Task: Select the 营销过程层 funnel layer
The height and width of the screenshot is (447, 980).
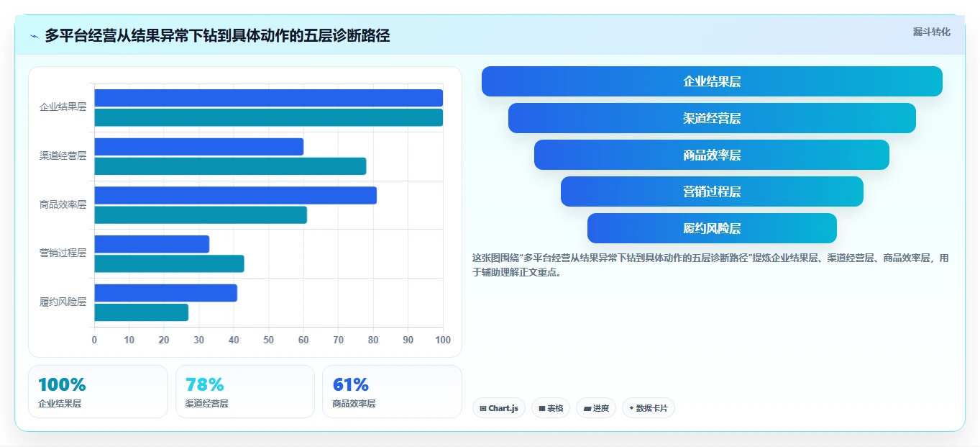Action: coord(712,191)
